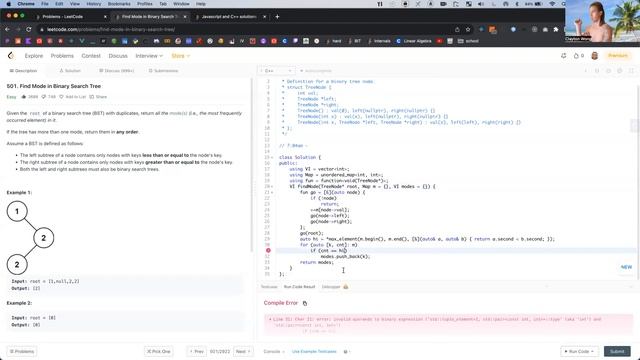The image size is (640, 360).
Task: Collapse the findMode function fold arrow
Action: [x=272, y=187]
